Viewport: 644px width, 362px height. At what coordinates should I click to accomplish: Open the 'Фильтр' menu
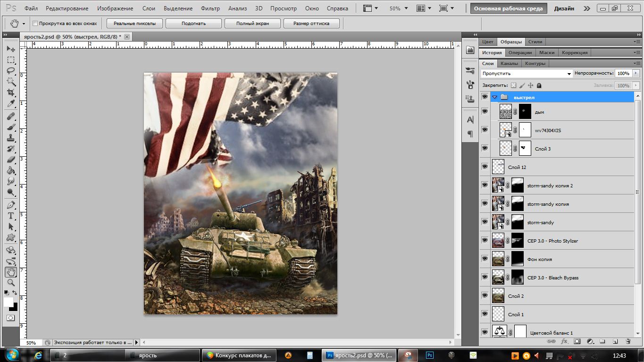click(x=210, y=8)
